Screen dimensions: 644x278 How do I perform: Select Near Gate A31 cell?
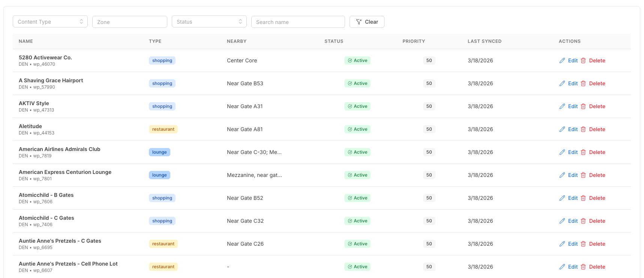pos(245,106)
